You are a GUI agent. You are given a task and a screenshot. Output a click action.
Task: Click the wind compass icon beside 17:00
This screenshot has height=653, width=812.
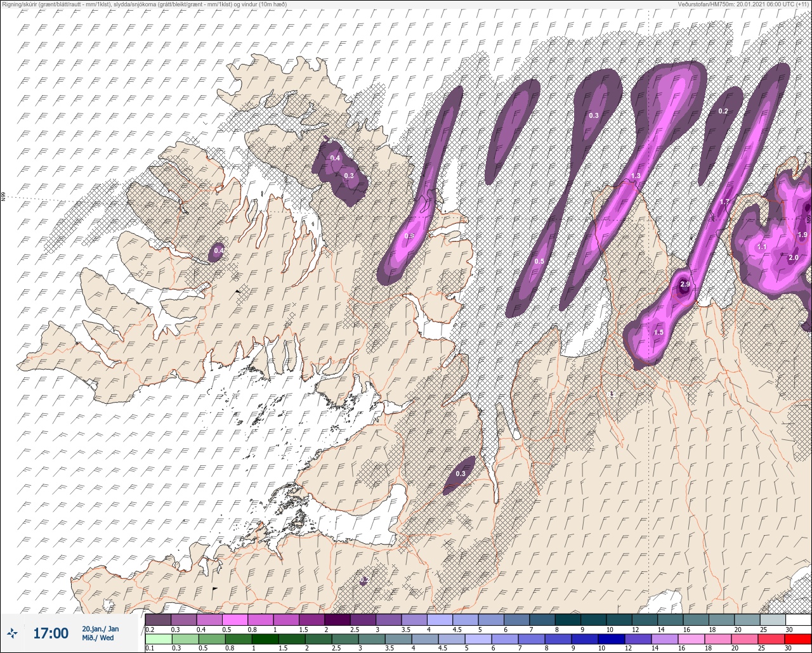[x=12, y=633]
